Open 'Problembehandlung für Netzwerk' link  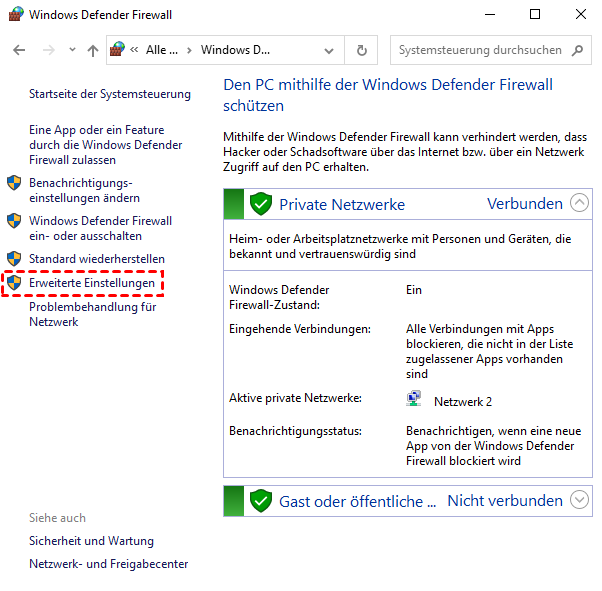[93, 314]
